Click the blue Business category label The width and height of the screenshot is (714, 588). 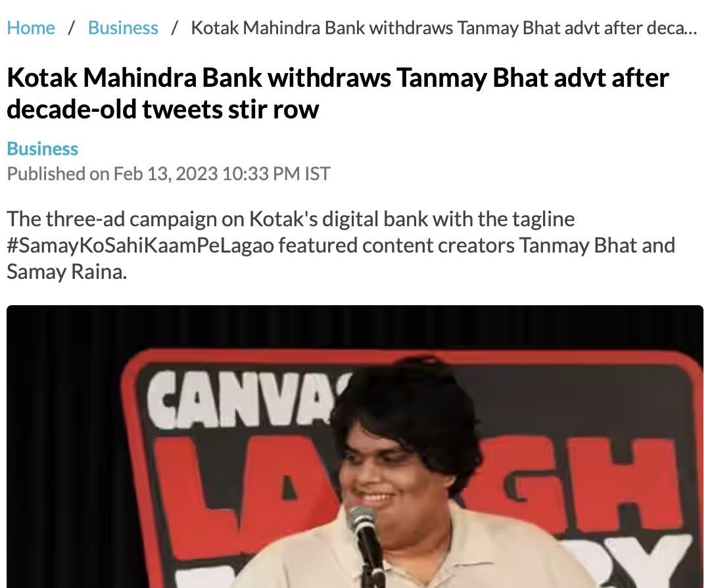43,149
